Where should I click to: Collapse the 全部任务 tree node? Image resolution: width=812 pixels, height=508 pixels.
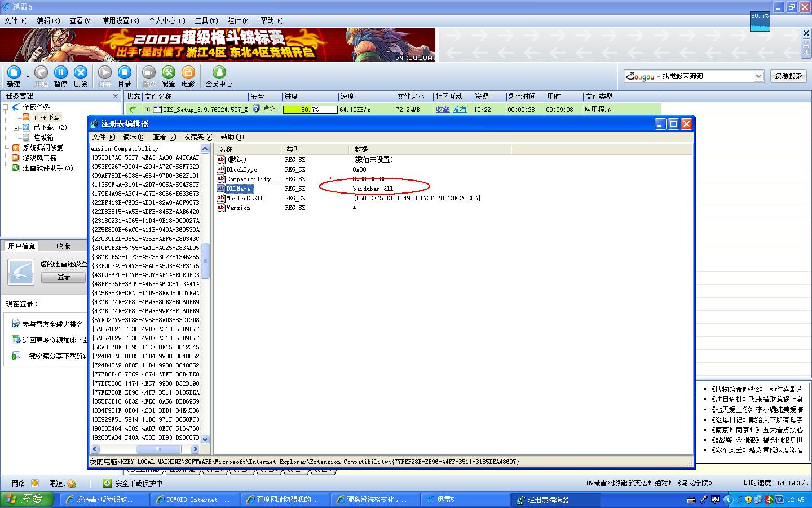coord(6,107)
